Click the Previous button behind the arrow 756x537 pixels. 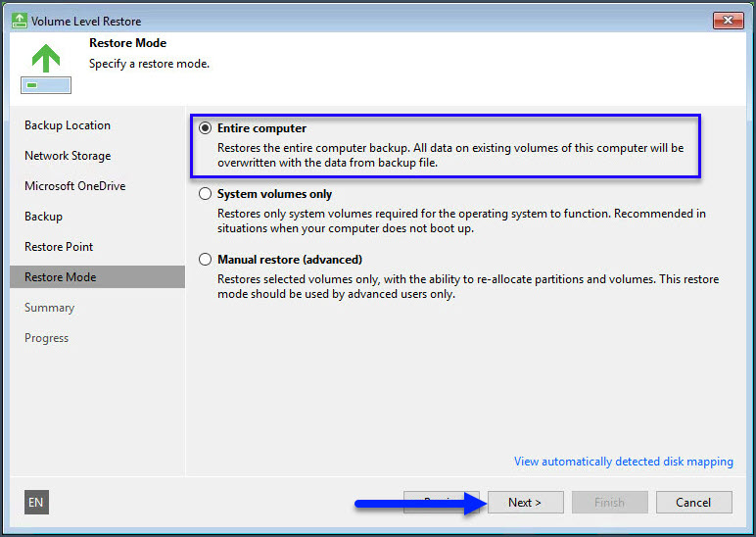pyautogui.click(x=441, y=503)
